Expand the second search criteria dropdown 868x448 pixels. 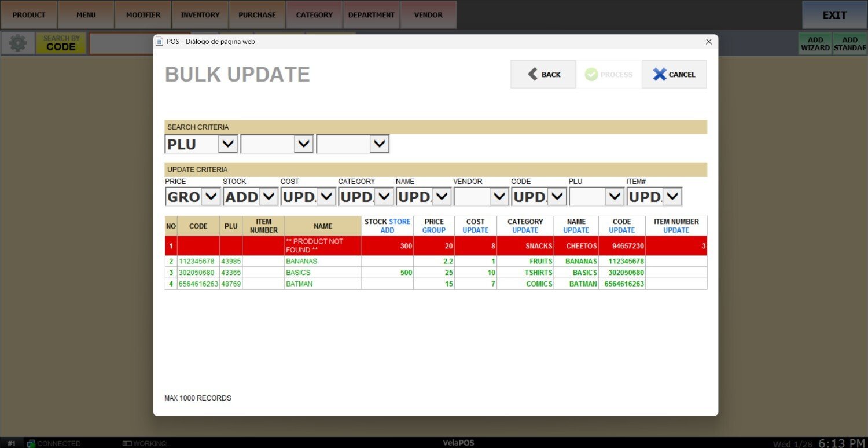[x=303, y=144]
